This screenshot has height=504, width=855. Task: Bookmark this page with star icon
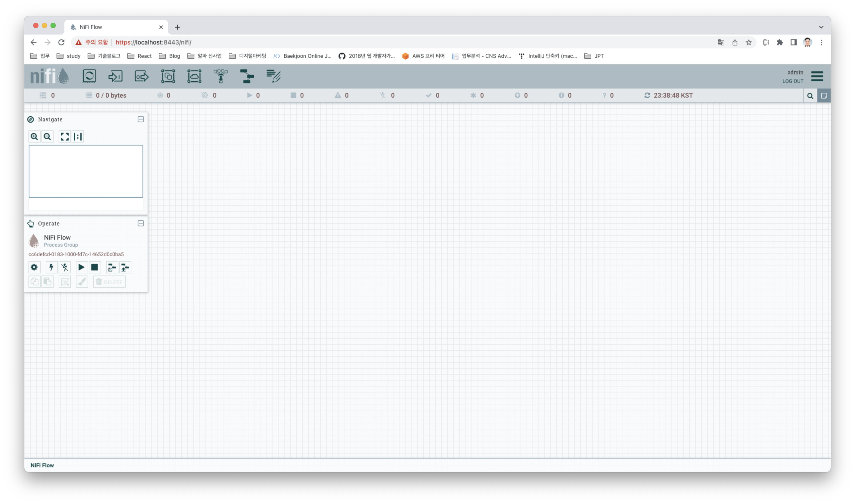(749, 43)
